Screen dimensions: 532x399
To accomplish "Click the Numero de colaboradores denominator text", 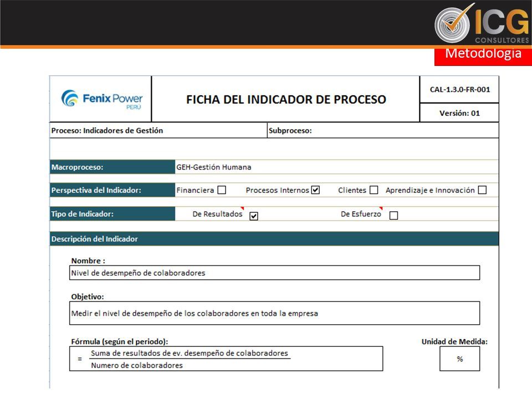I will point(137,365).
